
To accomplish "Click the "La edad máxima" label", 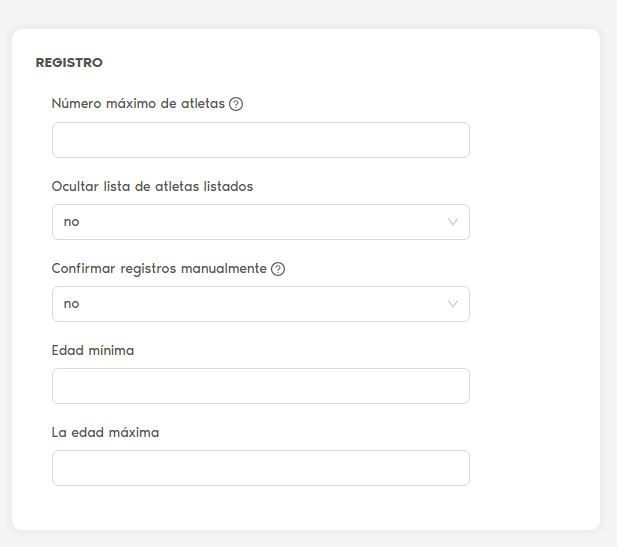I will coord(105,432).
